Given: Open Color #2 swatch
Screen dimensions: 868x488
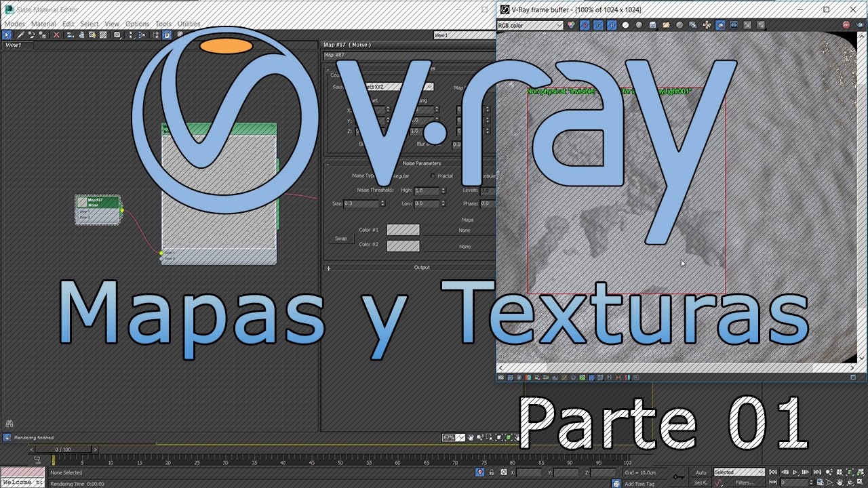Looking at the screenshot, I should [403, 246].
